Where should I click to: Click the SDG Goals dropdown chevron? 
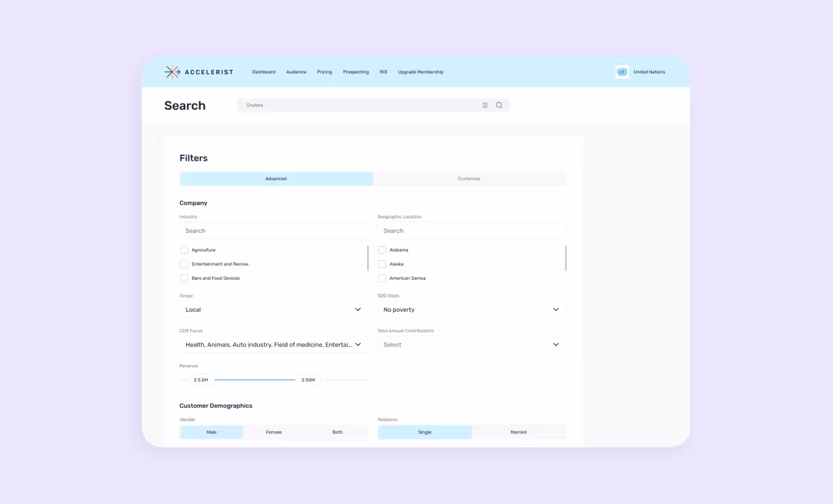coord(556,309)
